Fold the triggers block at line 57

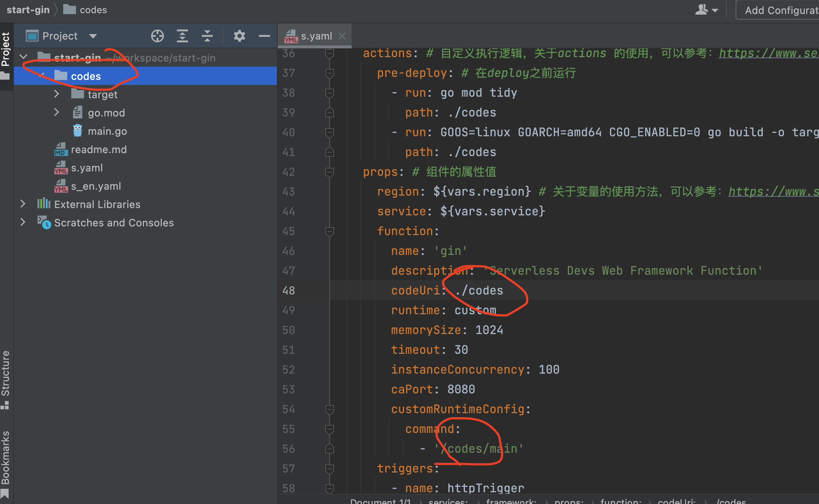[329, 469]
